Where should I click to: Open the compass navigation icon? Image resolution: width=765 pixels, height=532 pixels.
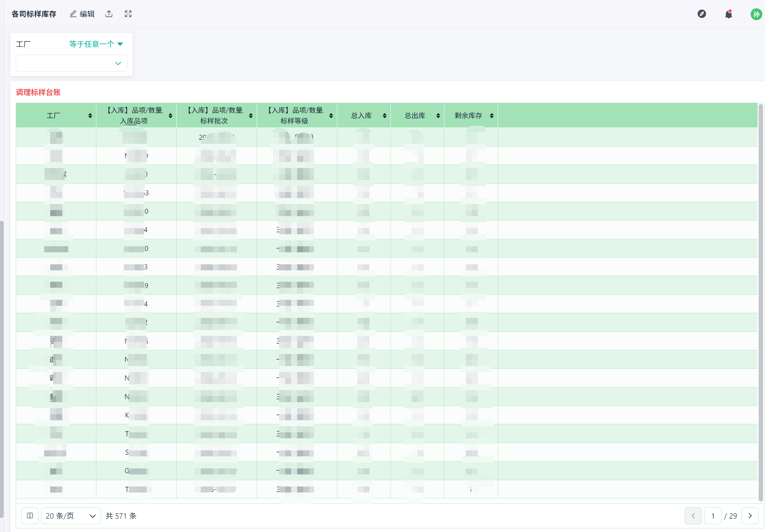[702, 14]
